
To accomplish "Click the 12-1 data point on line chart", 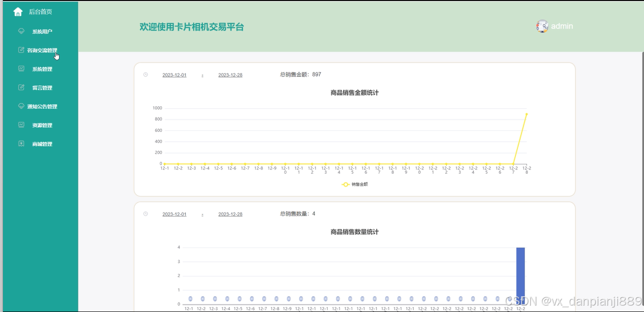I will point(165,164).
